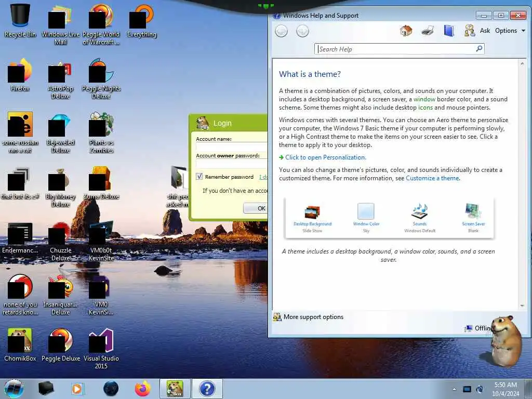Click the Forward arrow in Help window

click(x=302, y=31)
